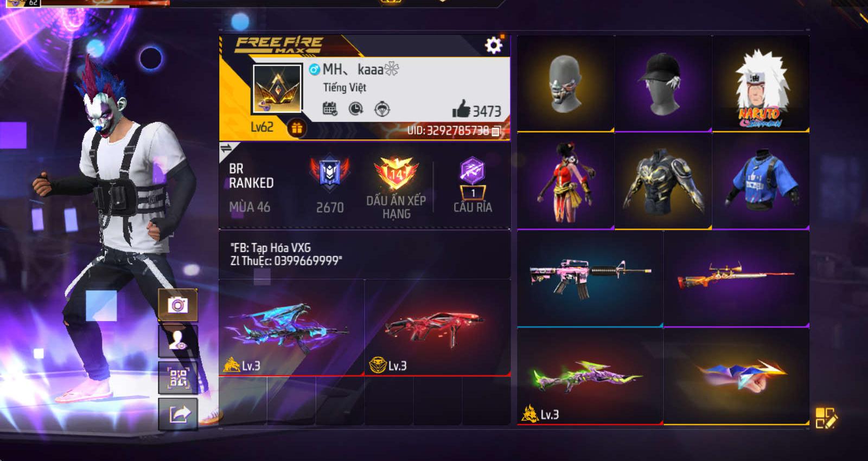Select the crosshair target icon

point(382,109)
